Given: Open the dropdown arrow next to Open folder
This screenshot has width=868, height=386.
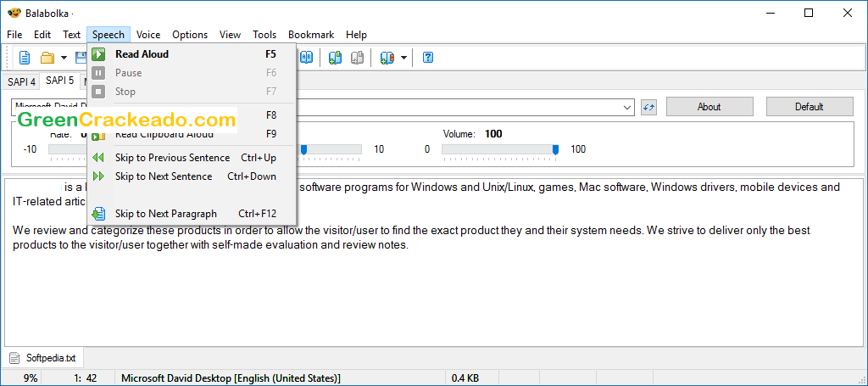Looking at the screenshot, I should [x=64, y=58].
